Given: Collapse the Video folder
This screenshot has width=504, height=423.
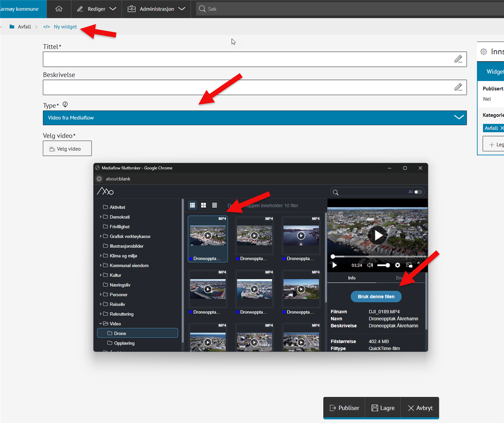Looking at the screenshot, I should click(x=101, y=323).
